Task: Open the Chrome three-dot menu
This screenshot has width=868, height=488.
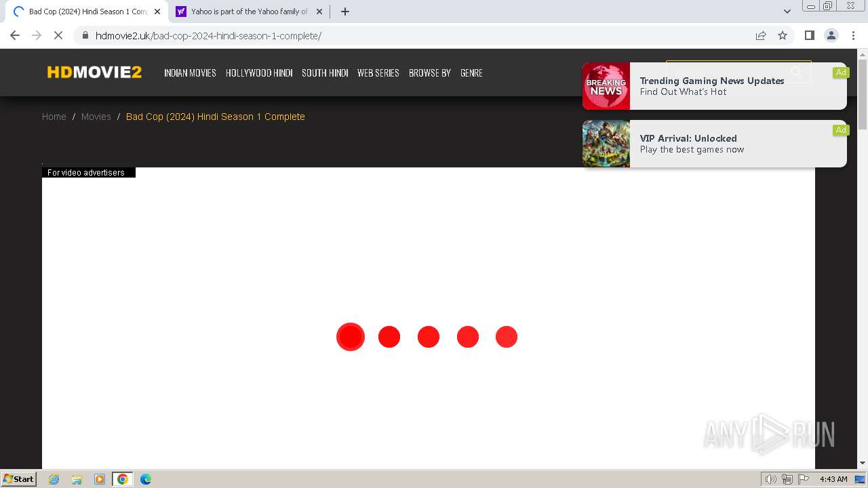Action: click(x=853, y=35)
